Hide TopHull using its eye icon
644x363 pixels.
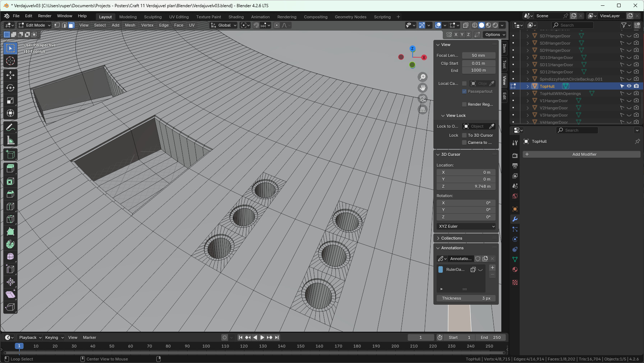point(629,86)
